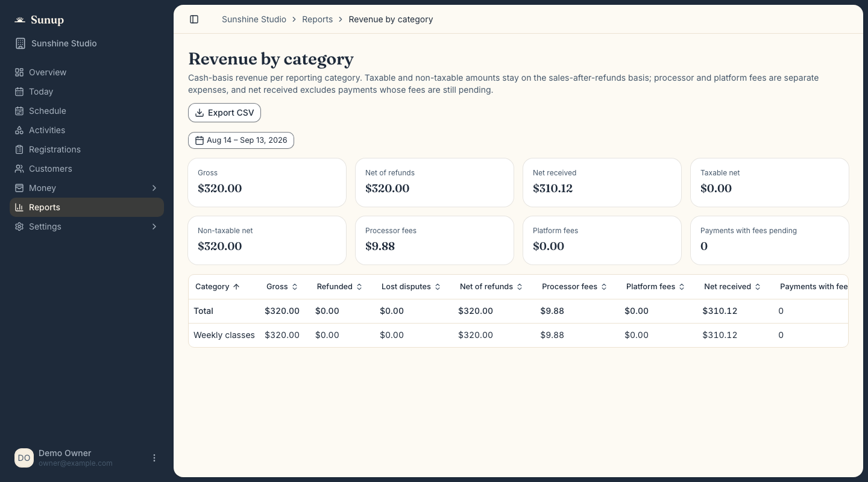Click the Sunshine Studio building icon
This screenshot has height=482, width=868.
(x=20, y=43)
